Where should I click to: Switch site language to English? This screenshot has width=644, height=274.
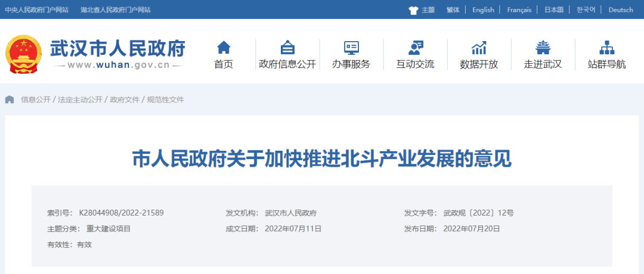483,10
